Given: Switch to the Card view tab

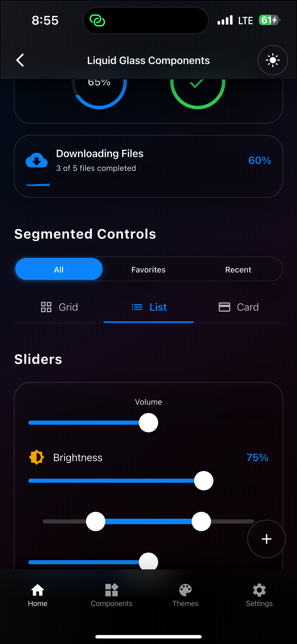Looking at the screenshot, I should [x=238, y=307].
